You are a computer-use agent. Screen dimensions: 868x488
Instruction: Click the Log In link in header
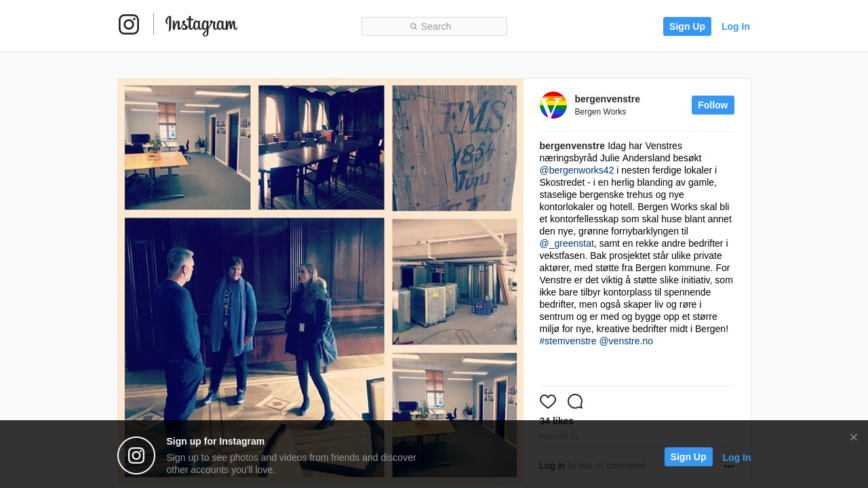click(x=736, y=26)
